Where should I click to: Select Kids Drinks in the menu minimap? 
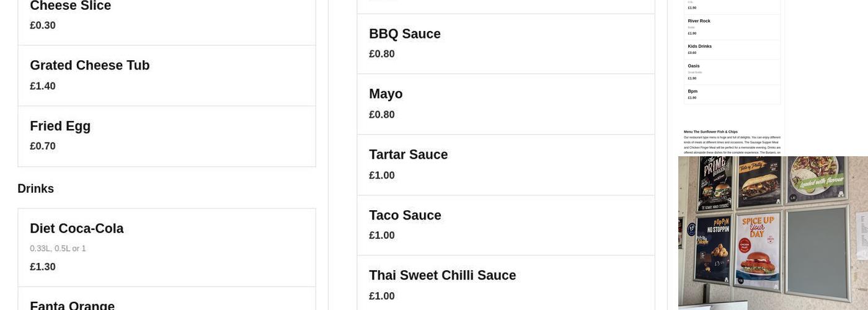(x=699, y=46)
